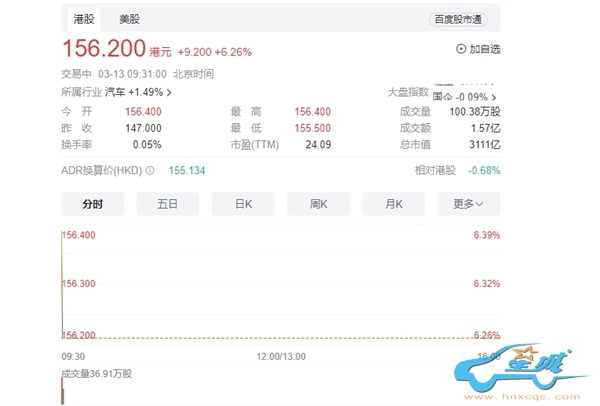Click the 成交额 value 1.57亿
Screen dimensions: 600x406
tap(486, 128)
